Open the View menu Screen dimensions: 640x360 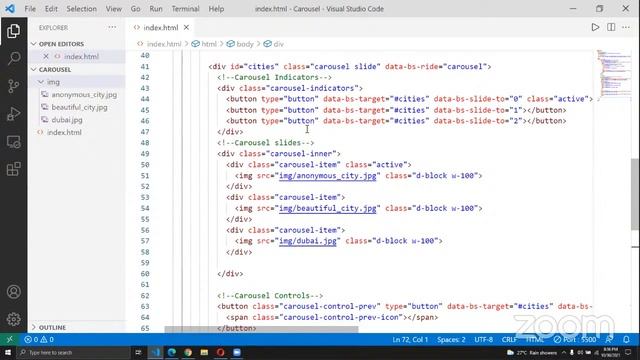coord(113,9)
